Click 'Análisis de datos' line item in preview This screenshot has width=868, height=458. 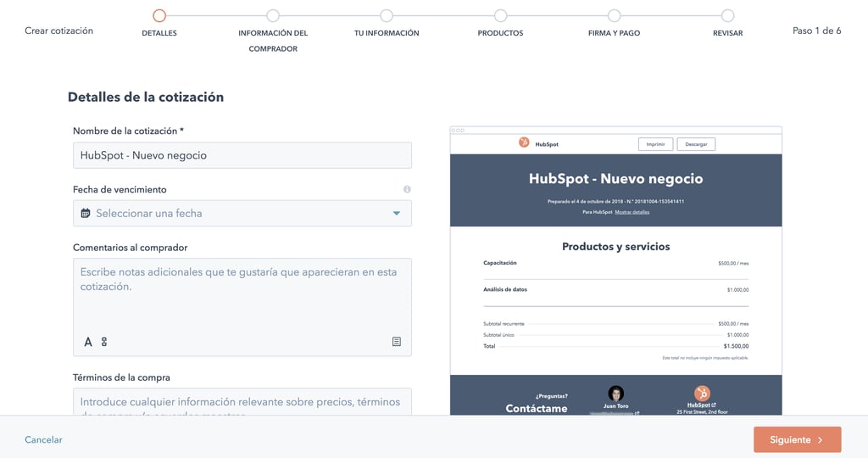click(505, 289)
